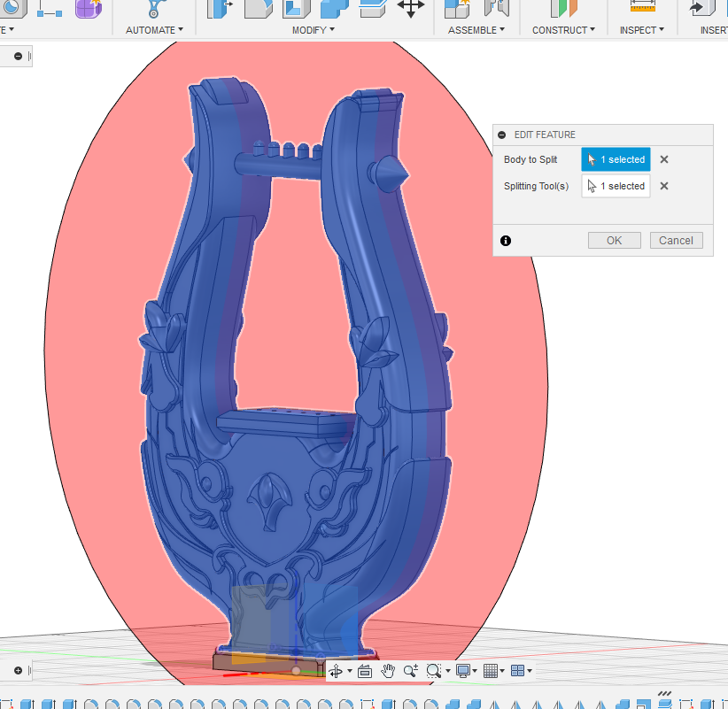
Task: Click the Body to Split label
Action: coord(531,159)
